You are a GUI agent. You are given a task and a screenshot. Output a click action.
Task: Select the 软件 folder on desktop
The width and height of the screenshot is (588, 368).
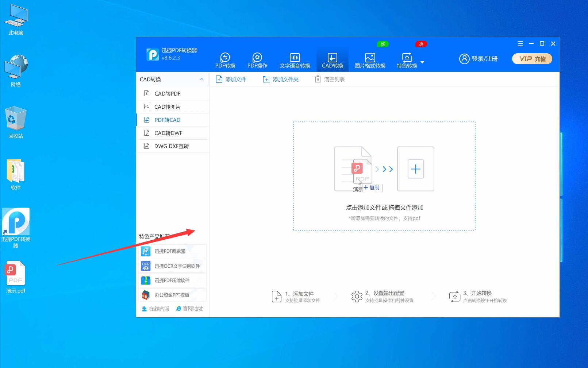[16, 174]
